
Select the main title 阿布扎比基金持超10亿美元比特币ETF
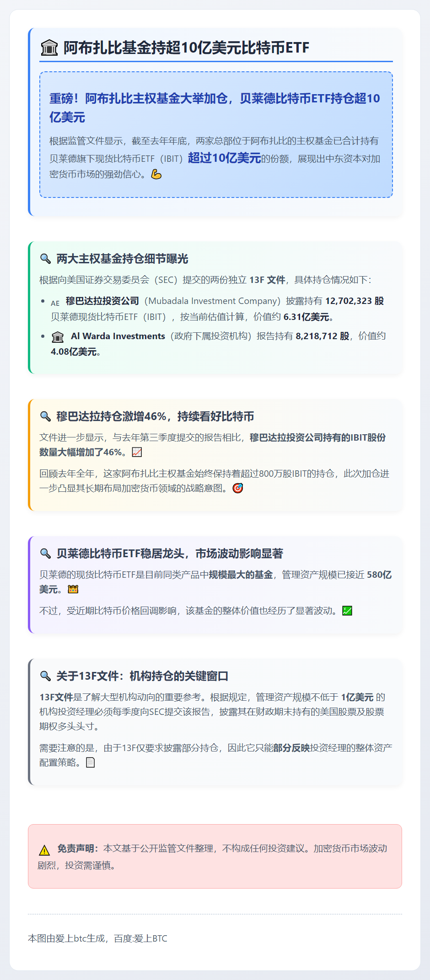pos(186,48)
